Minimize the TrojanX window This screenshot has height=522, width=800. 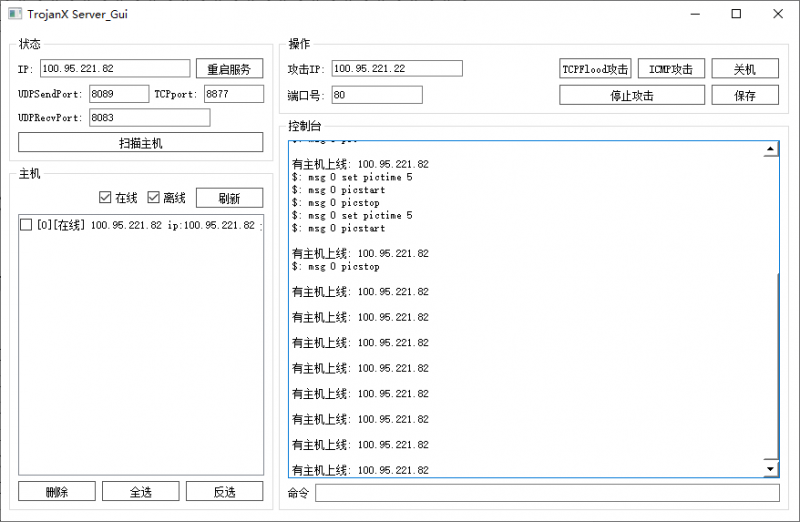point(695,14)
